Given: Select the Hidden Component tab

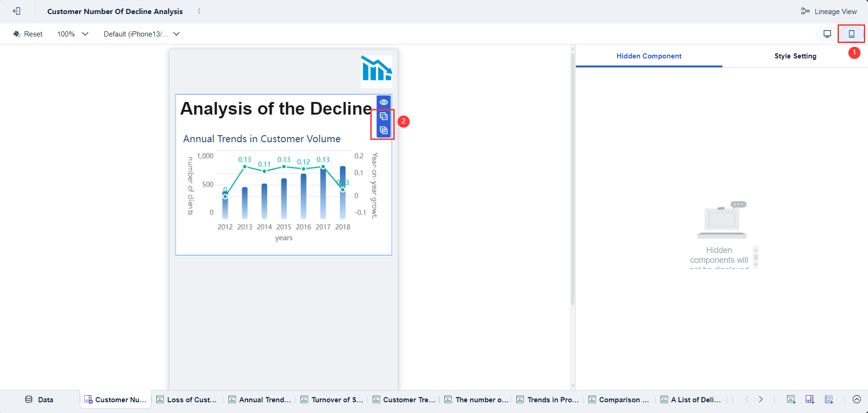Looking at the screenshot, I should click(x=649, y=56).
